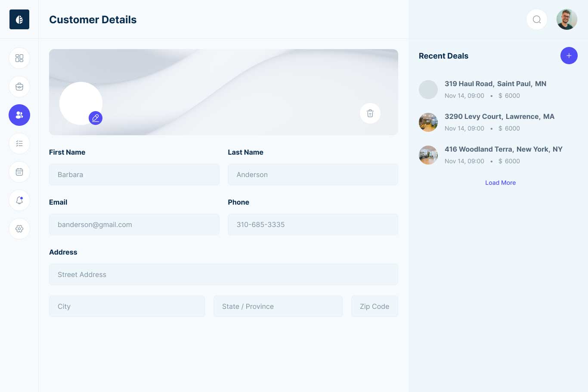The image size is (588, 392).
Task: Open the dashboard grid icon in sidebar
Action: 19,58
